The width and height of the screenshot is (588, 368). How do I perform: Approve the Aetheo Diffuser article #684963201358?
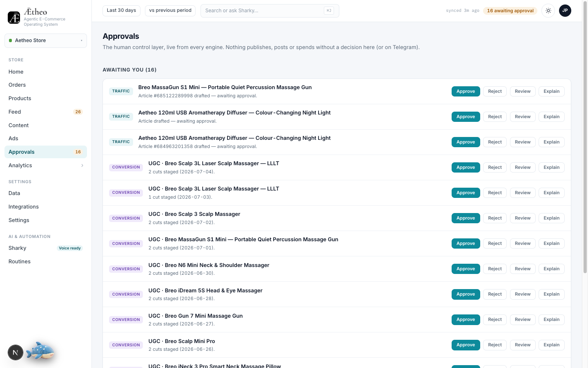click(x=466, y=142)
